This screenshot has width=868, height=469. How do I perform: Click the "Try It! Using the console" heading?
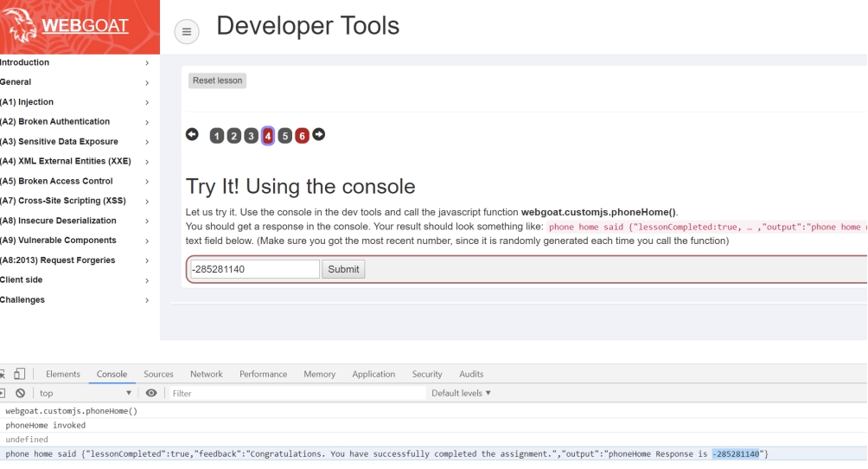300,186
